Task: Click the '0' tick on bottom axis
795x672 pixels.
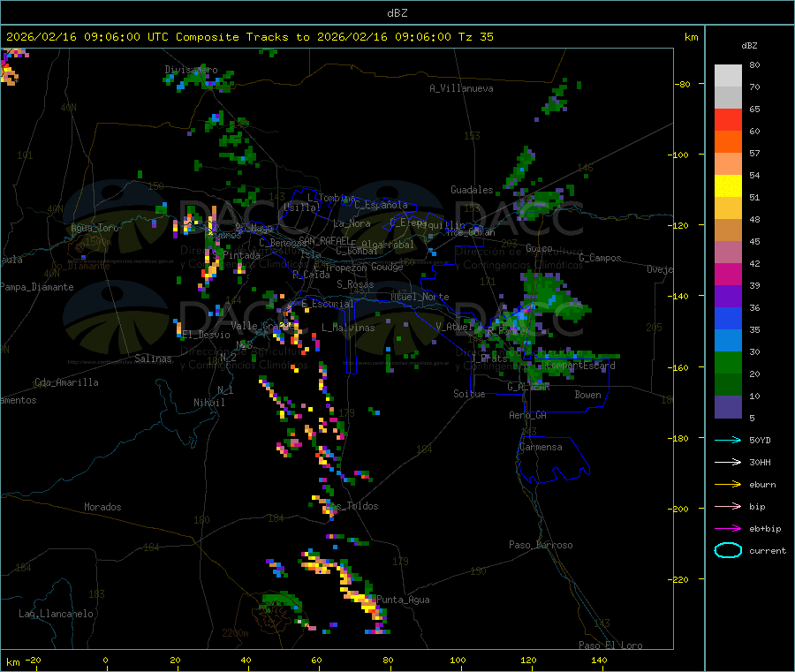Action: pyautogui.click(x=105, y=661)
